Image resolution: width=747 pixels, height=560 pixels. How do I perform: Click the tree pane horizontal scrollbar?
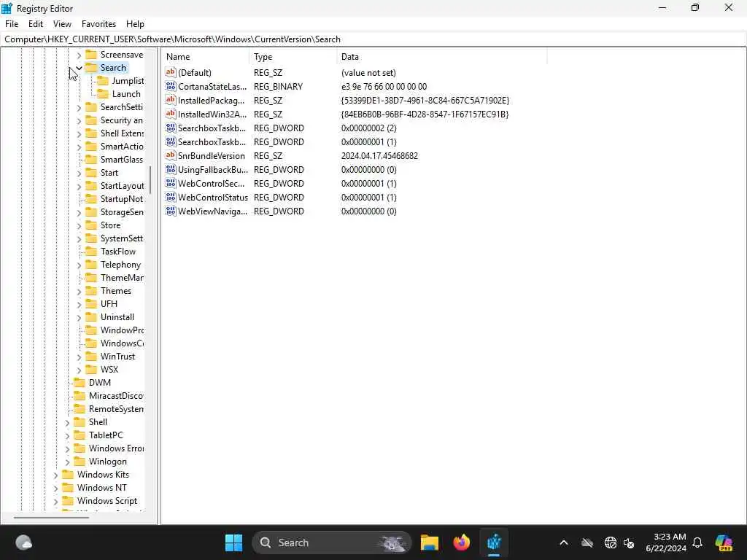coord(52,517)
